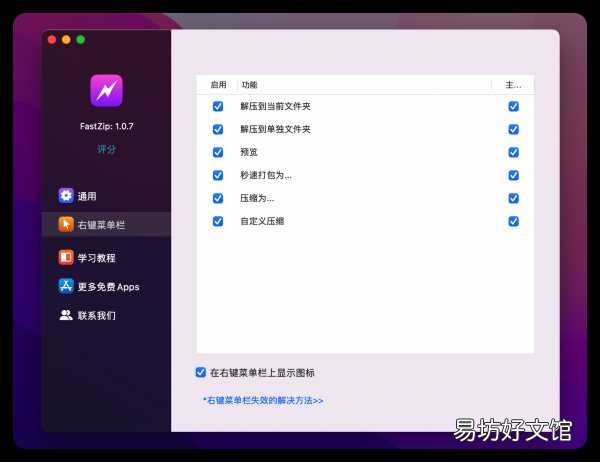Click the gear icon beside 通用
Screen dimensions: 600x462
(66, 196)
